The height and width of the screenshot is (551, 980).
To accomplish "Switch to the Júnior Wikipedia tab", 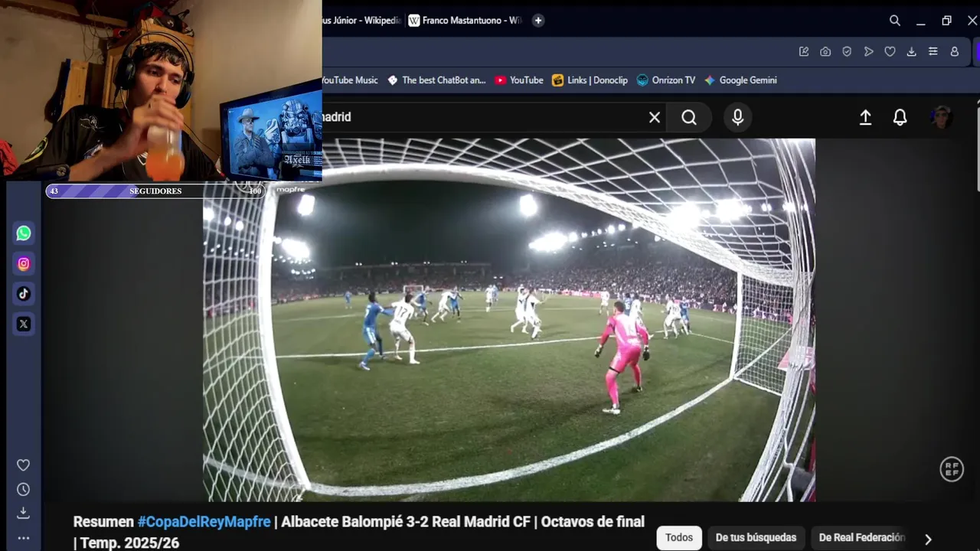I will [361, 21].
